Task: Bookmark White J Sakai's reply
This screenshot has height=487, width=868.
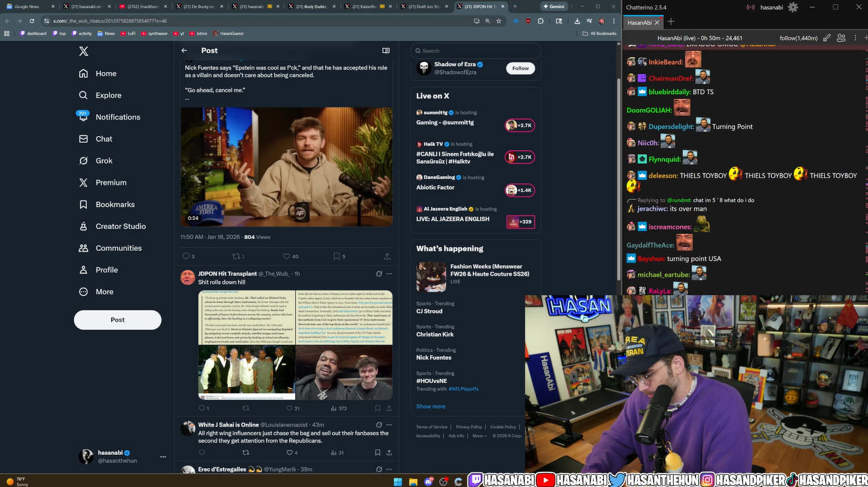Action: [378, 452]
